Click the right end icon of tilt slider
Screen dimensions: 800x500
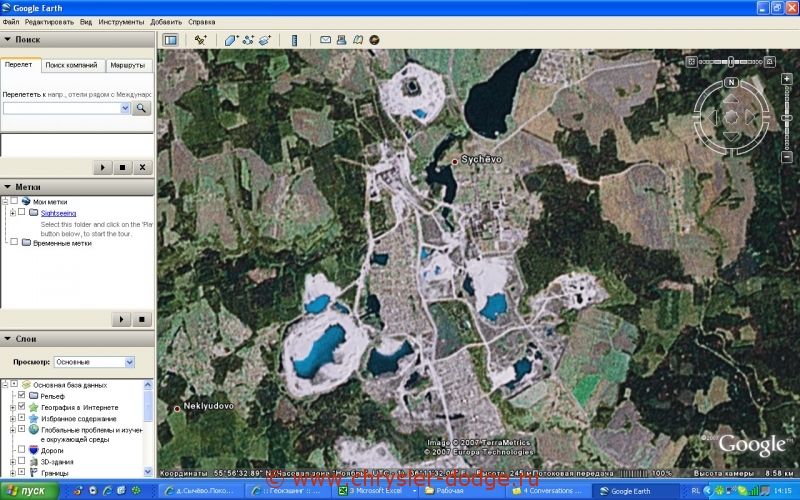coord(770,62)
